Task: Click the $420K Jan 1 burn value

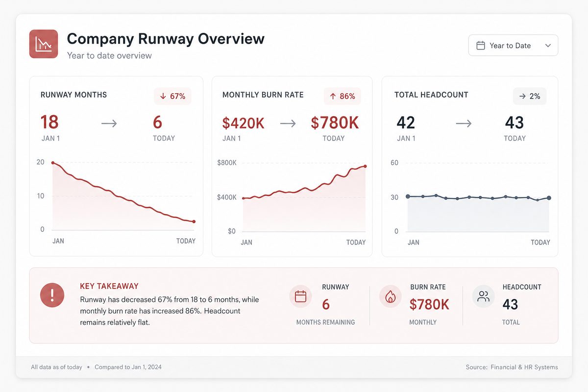Action: (x=244, y=123)
